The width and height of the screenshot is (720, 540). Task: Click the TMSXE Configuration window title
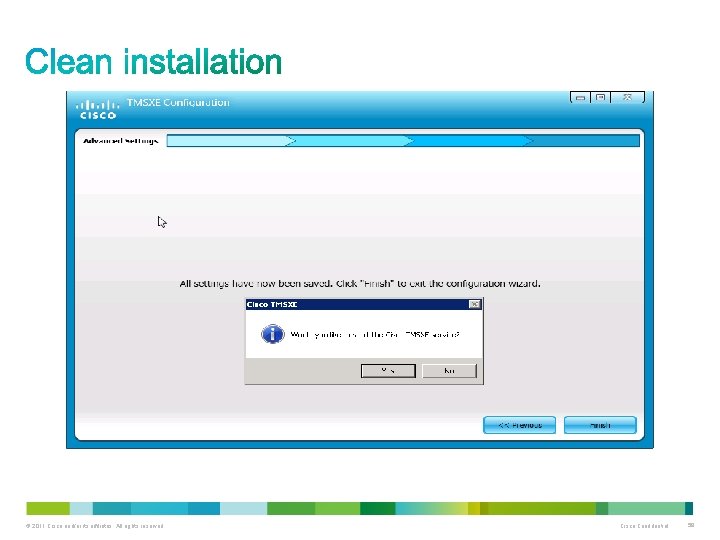click(178, 102)
